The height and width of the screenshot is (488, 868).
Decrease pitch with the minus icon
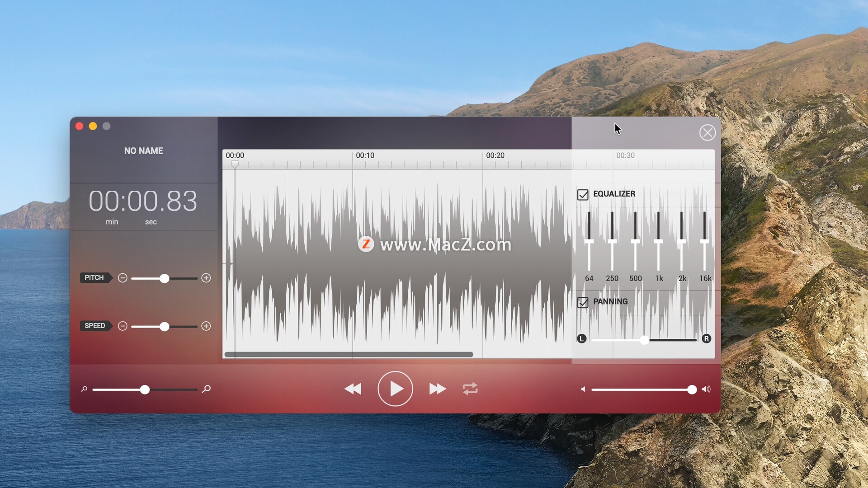(123, 278)
